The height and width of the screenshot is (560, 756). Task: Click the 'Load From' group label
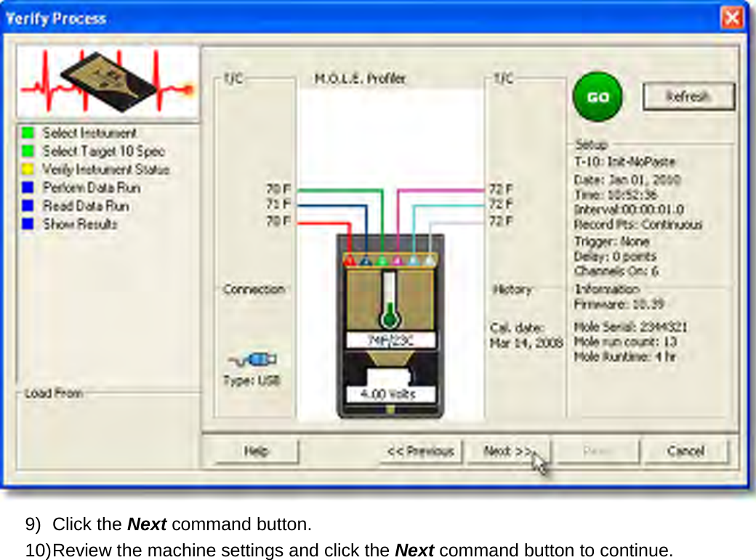[x=54, y=393]
